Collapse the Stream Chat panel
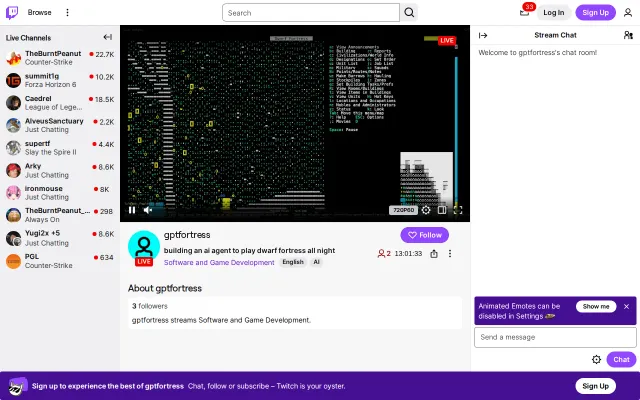Screen dimensions: 640x400 point(483,36)
